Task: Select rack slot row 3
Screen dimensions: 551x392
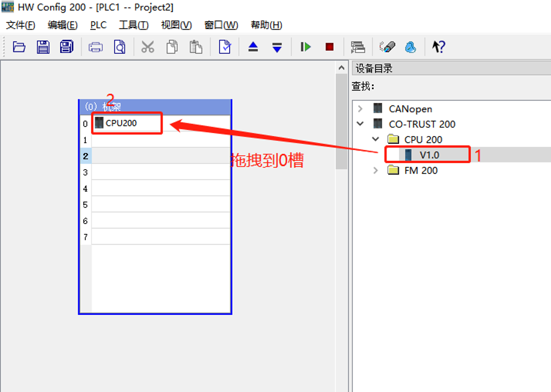Action: pos(156,172)
